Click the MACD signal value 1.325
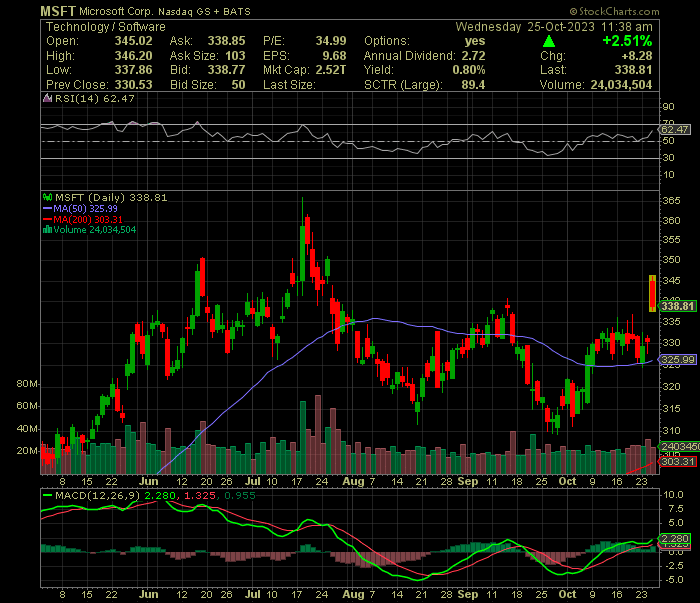Screen dimensions: 700x603 (200, 495)
